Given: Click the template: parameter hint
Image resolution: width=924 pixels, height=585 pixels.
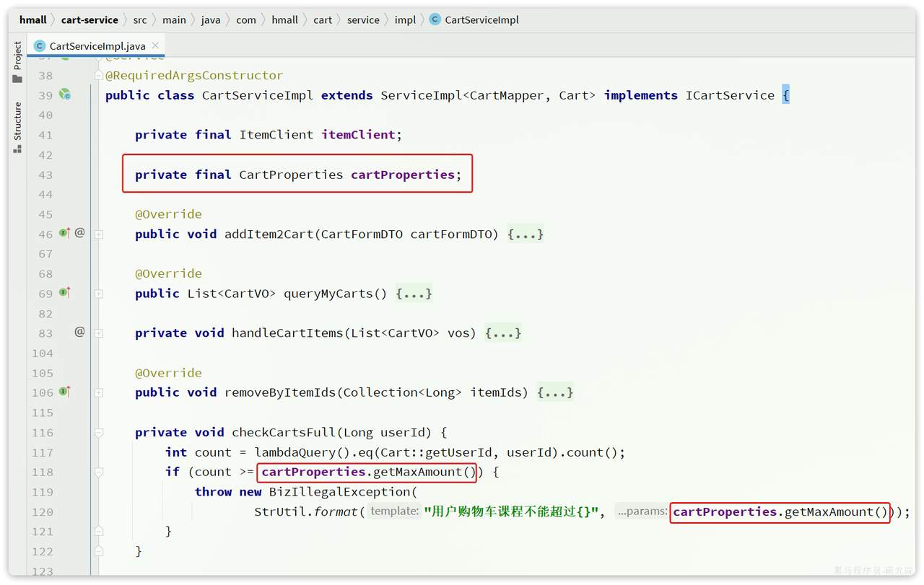Looking at the screenshot, I should point(393,511).
